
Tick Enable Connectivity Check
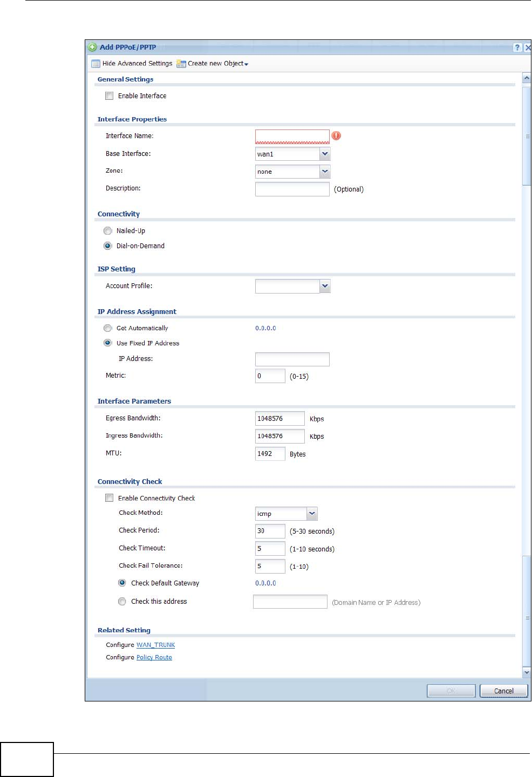tap(110, 498)
